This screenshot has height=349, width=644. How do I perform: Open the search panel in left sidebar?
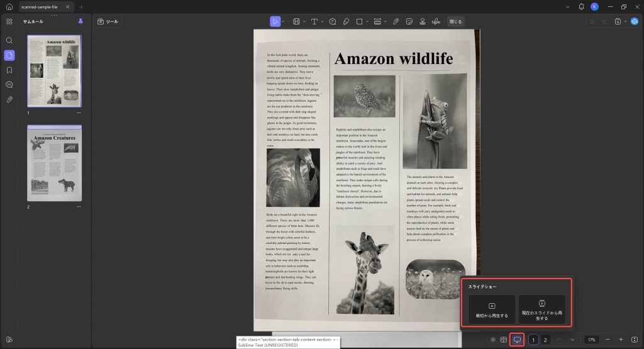9,40
